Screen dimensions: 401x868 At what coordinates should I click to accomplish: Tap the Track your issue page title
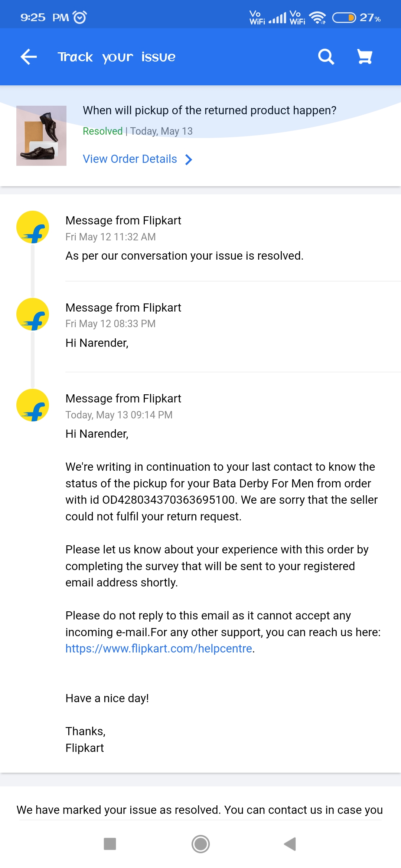tap(117, 57)
